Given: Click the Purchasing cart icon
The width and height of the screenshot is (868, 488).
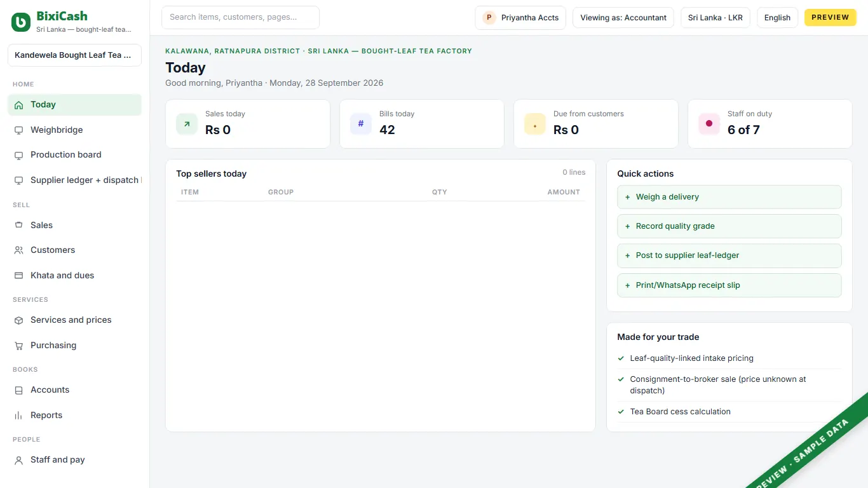Looking at the screenshot, I should pyautogui.click(x=18, y=346).
